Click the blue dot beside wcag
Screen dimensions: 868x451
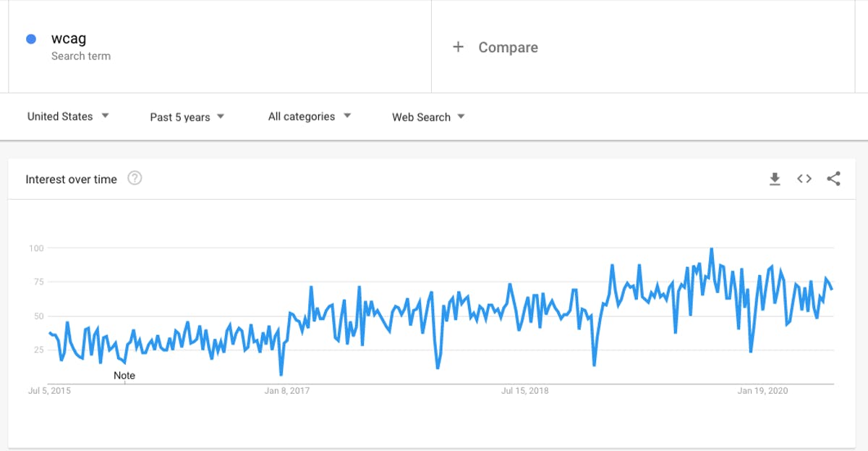pyautogui.click(x=31, y=39)
